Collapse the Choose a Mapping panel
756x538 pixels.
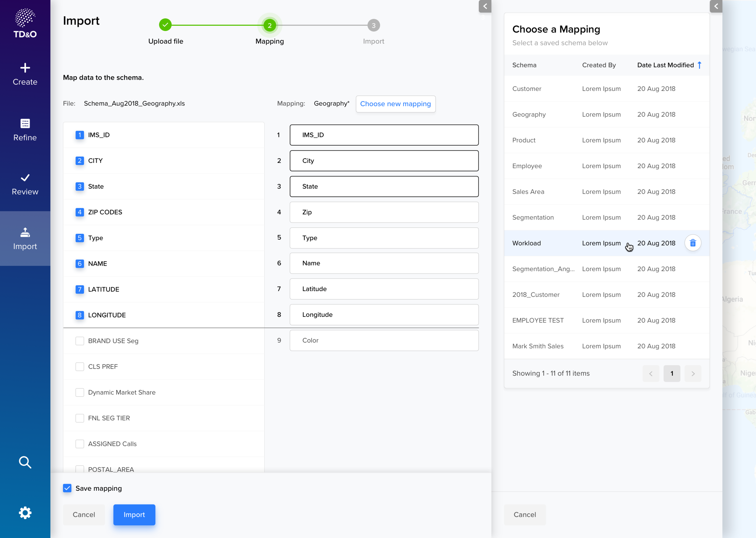[x=716, y=6]
